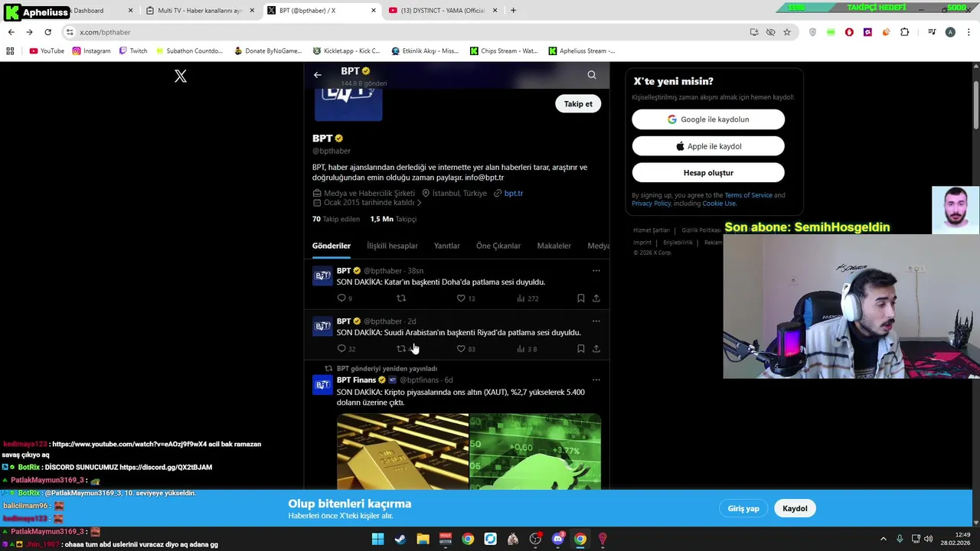Open the gold bars image thumbnail

403,452
